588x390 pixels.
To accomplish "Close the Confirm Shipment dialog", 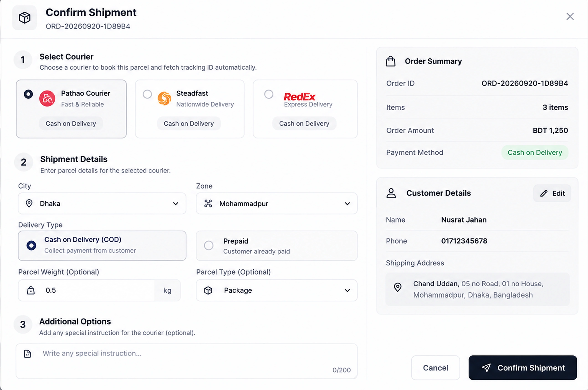I will click(x=570, y=16).
